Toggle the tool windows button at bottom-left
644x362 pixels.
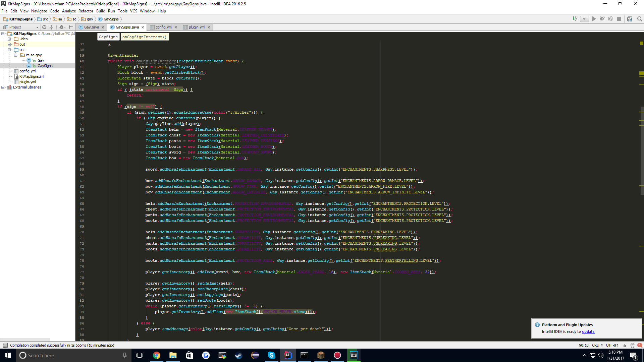click(x=5, y=345)
